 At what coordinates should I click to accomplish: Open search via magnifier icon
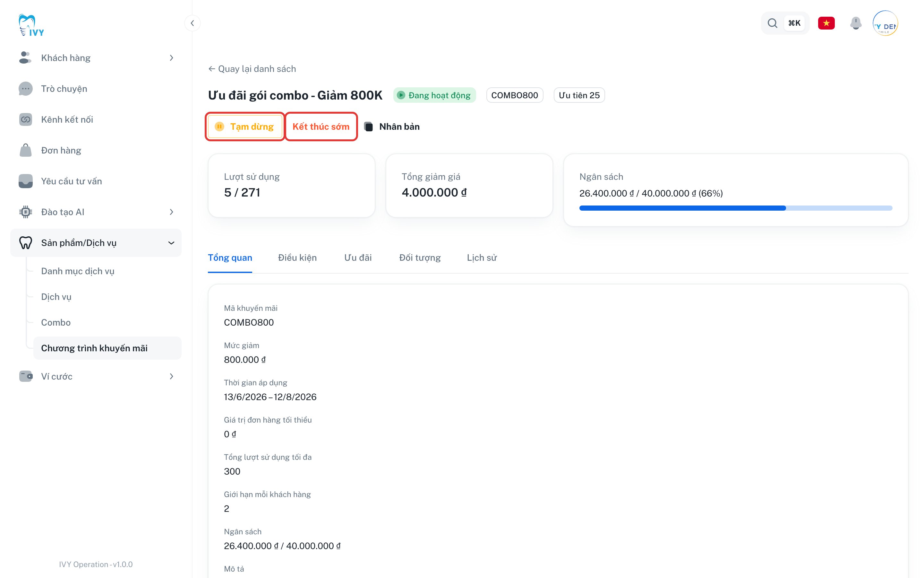[x=773, y=23]
